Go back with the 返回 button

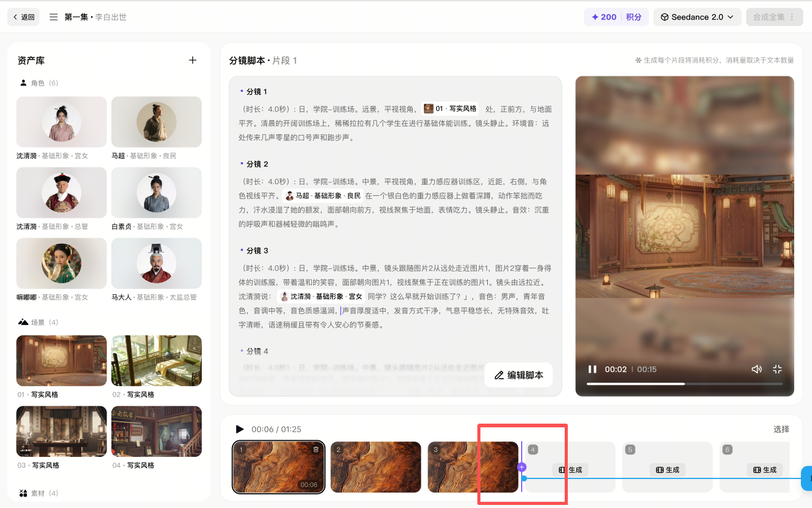(x=23, y=17)
